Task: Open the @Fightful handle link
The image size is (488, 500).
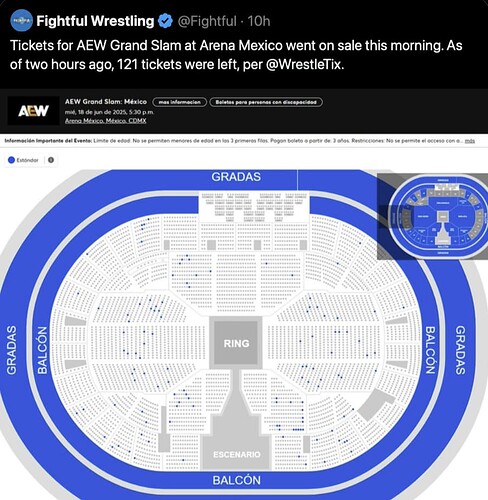Action: [x=207, y=21]
